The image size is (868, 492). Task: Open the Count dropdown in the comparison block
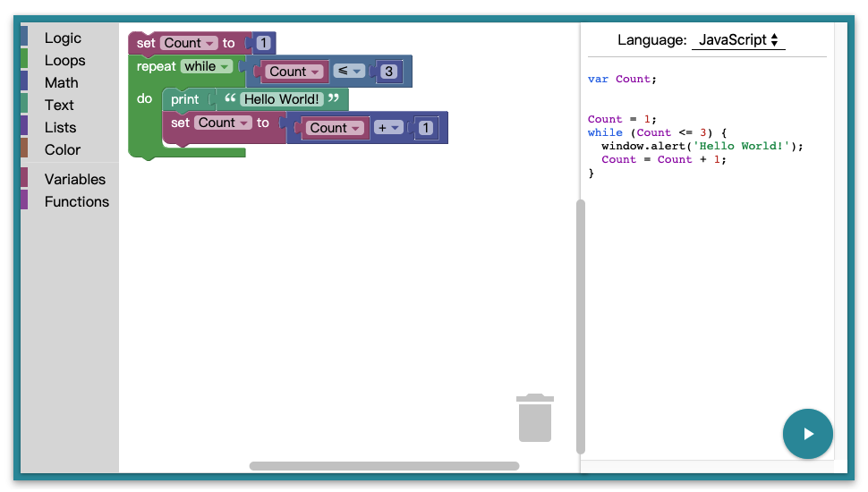point(294,72)
